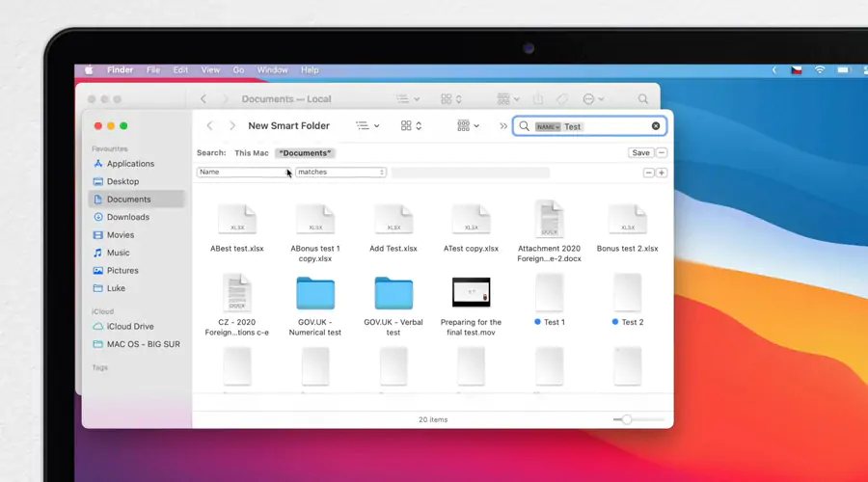Select Attachment 2020 Foreign docx file

[x=549, y=219]
